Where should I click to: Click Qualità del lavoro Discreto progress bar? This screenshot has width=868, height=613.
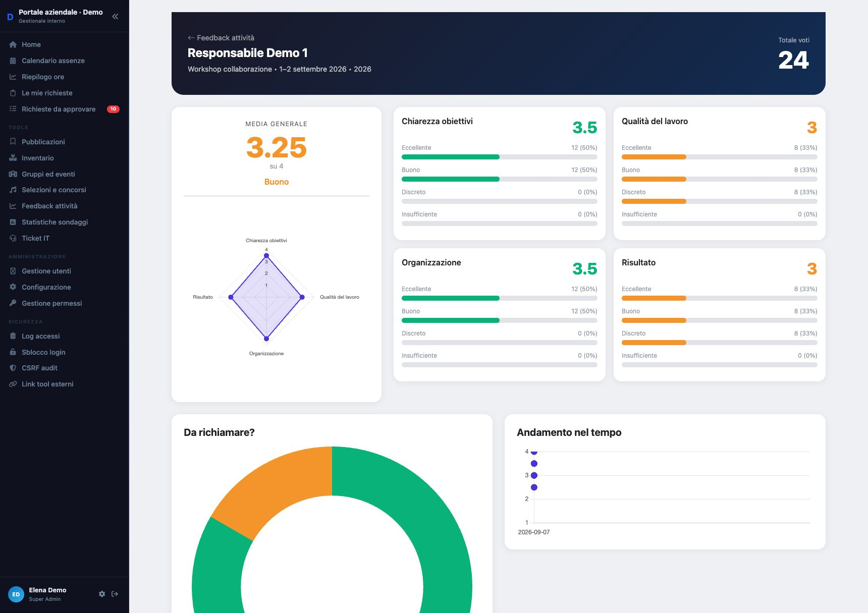(x=720, y=201)
